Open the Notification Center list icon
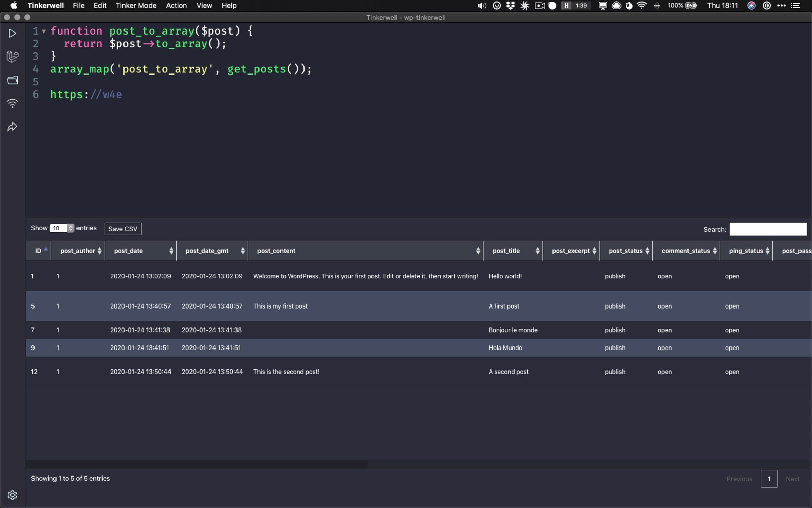This screenshot has width=812, height=508. 796,5
